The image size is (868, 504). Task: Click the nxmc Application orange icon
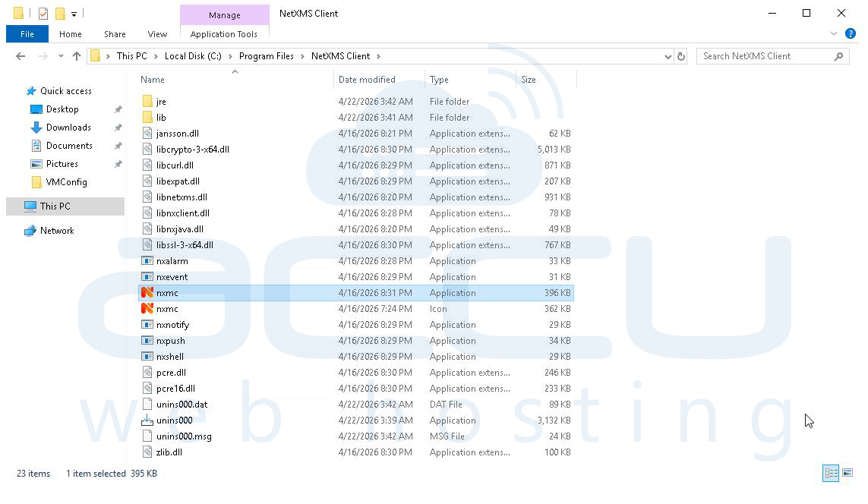(147, 293)
